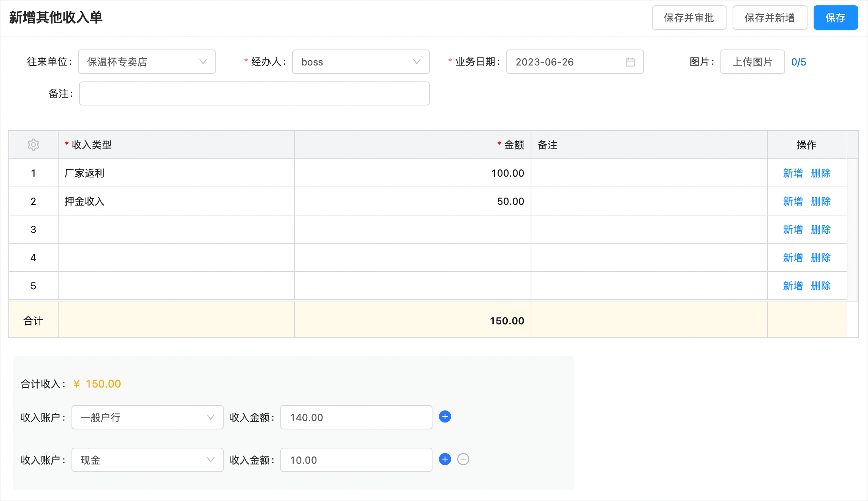Image resolution: width=868 pixels, height=501 pixels.
Task: Open the 收入账户 dropdown showing 一般户行
Action: click(x=148, y=417)
